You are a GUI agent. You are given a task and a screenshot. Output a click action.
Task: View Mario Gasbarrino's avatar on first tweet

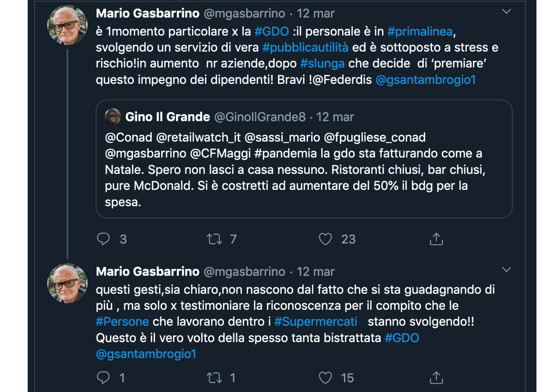[x=67, y=25]
